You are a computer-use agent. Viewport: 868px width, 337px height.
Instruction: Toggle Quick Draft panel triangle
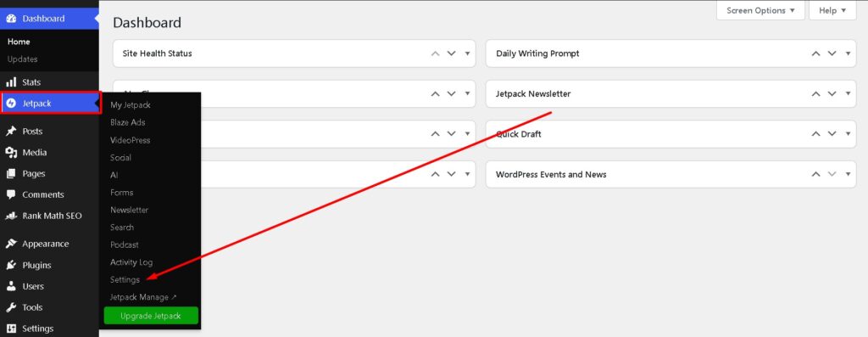tap(848, 134)
